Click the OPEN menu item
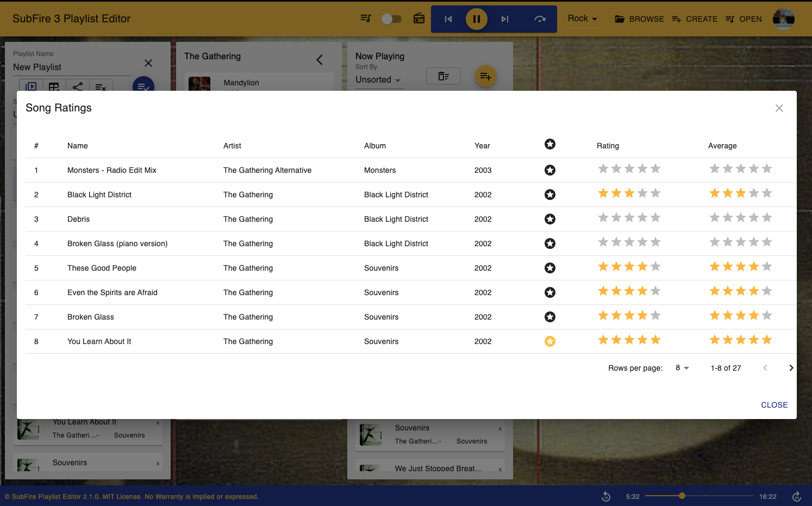The width and height of the screenshot is (812, 506). (x=744, y=19)
